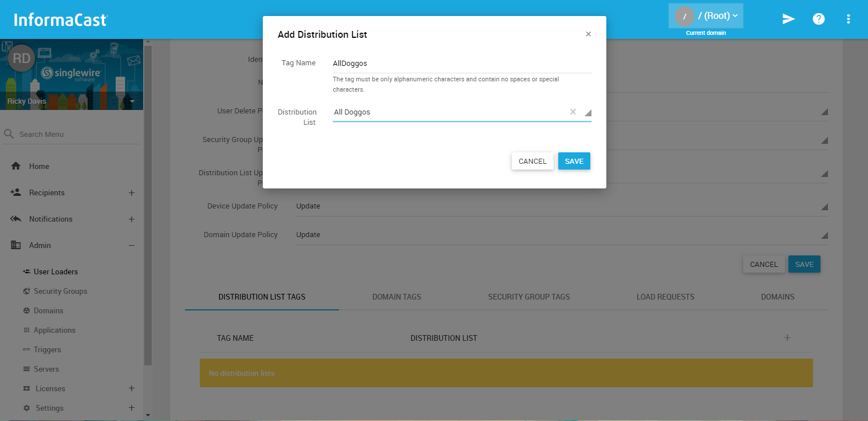868x421 pixels.
Task: Open InformaCast help via the question mark icon
Action: click(x=819, y=18)
